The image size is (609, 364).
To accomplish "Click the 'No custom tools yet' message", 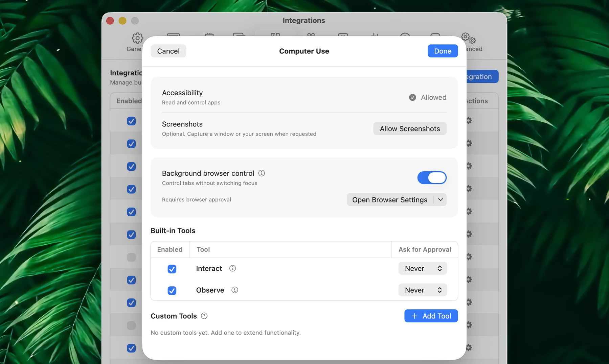I will pos(226,333).
